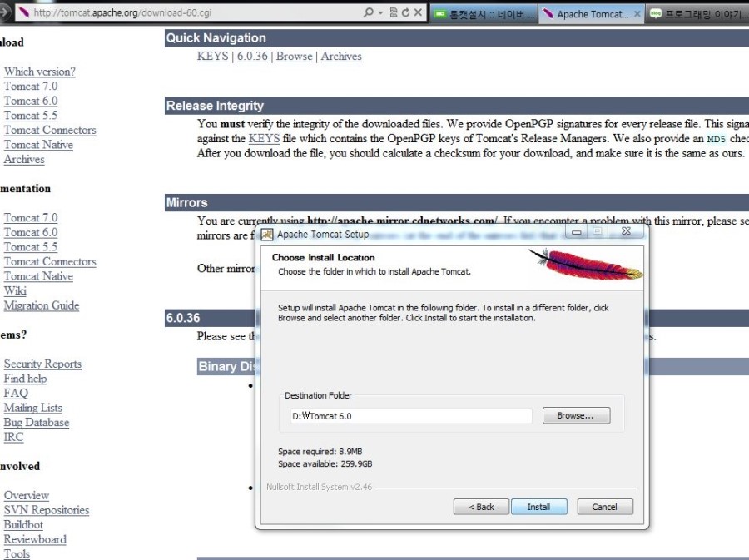
Task: Open the Find help sidebar link
Action: coord(25,379)
